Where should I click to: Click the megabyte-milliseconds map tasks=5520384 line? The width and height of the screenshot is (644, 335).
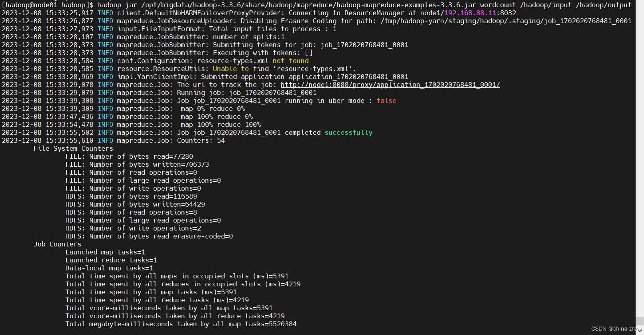(x=181, y=324)
